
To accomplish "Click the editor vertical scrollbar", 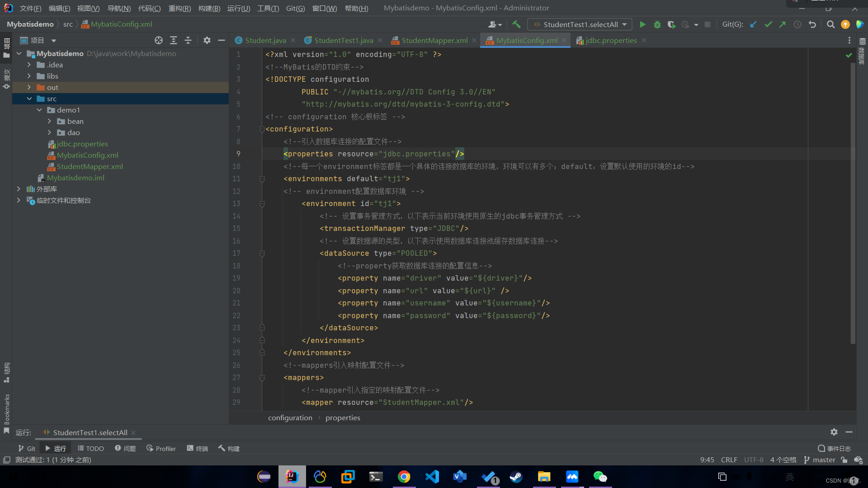I will point(853,203).
